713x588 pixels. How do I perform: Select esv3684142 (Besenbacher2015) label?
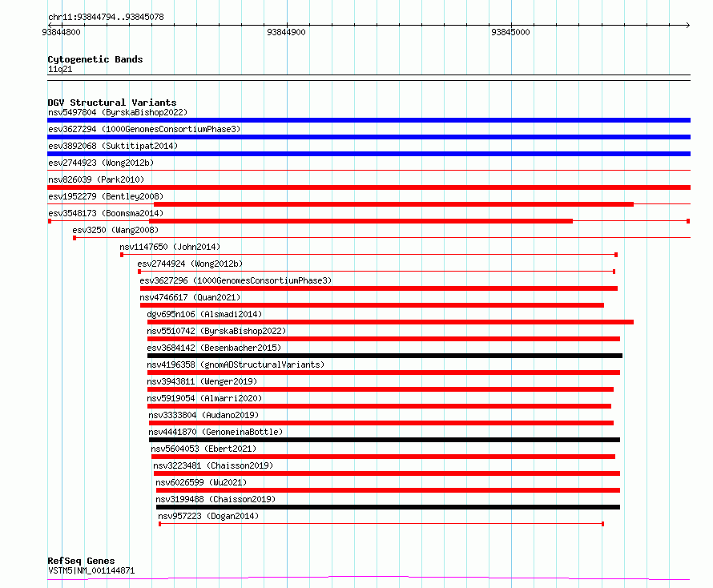214,348
